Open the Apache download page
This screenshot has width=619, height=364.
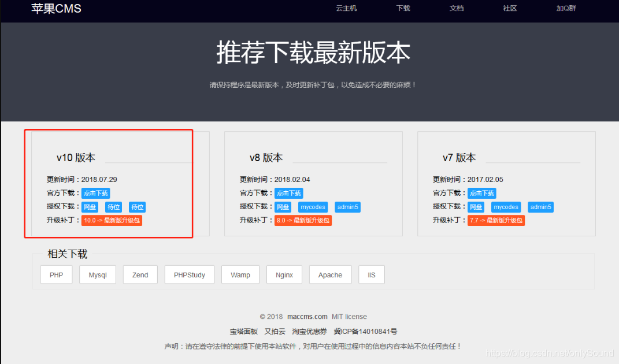[330, 274]
